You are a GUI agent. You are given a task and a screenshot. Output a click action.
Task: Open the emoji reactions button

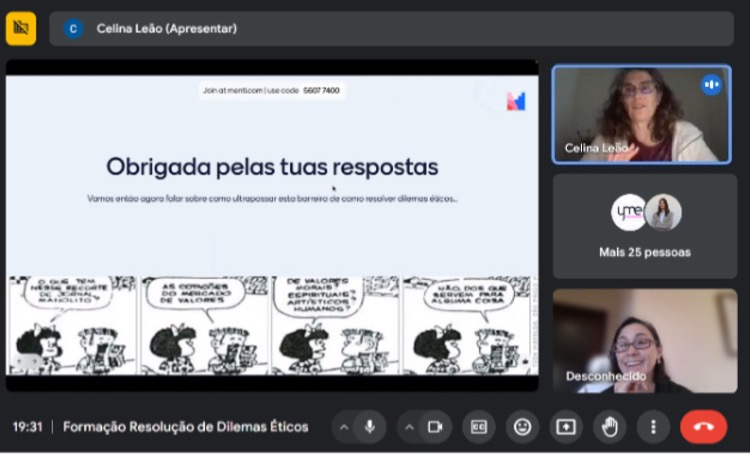tap(522, 426)
